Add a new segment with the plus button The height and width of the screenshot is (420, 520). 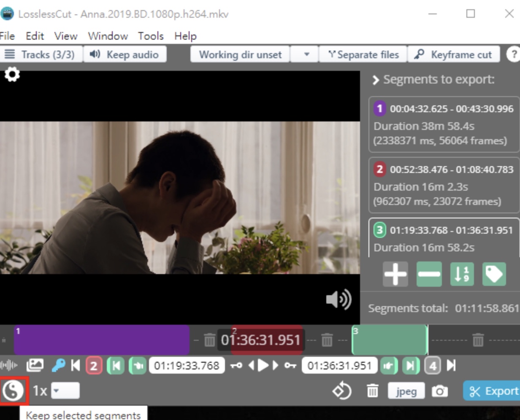tap(395, 274)
